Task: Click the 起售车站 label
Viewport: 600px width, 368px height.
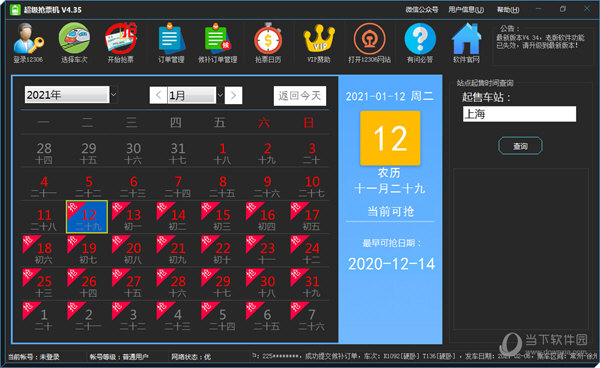Action: (486, 97)
